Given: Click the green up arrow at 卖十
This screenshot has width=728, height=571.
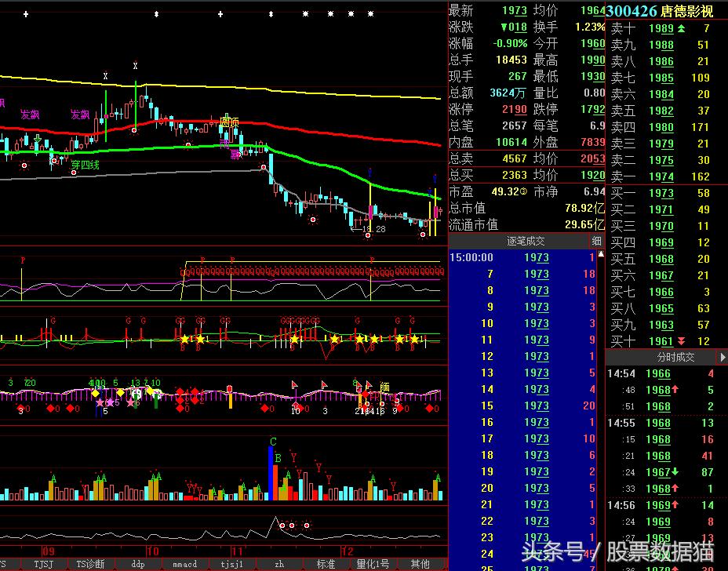Looking at the screenshot, I should pyautogui.click(x=681, y=28).
